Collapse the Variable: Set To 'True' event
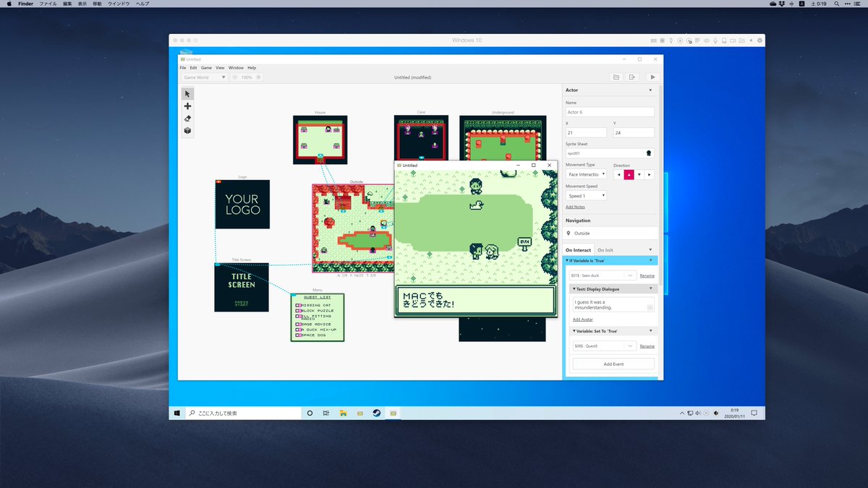The image size is (868, 488). 574,331
